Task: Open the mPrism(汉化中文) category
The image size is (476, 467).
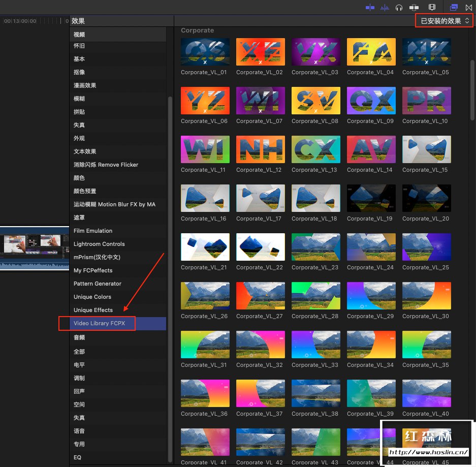Action: pyautogui.click(x=118, y=257)
